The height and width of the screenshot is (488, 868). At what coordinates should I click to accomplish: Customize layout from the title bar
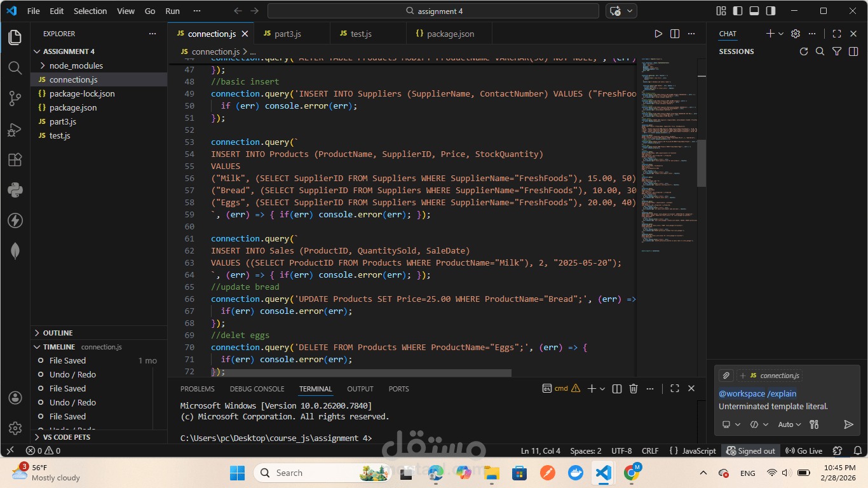721,11
